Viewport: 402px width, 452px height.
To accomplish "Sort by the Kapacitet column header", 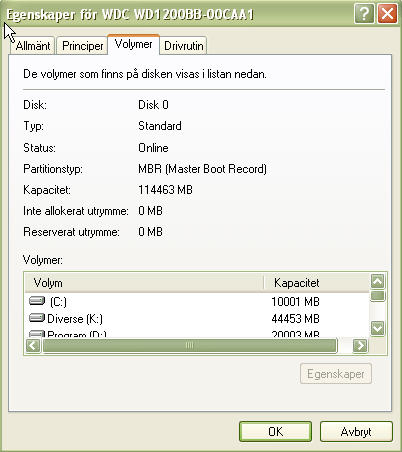I will click(317, 283).
